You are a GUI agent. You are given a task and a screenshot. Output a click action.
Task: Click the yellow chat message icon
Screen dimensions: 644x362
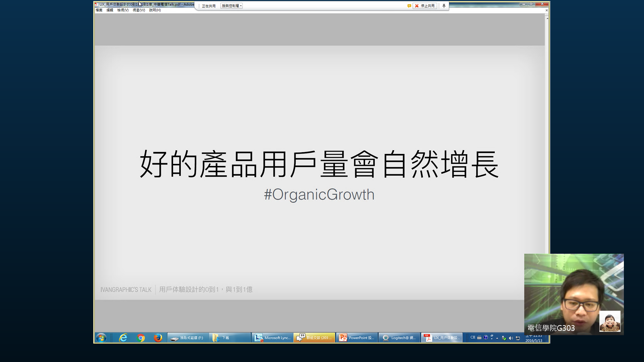409,6
